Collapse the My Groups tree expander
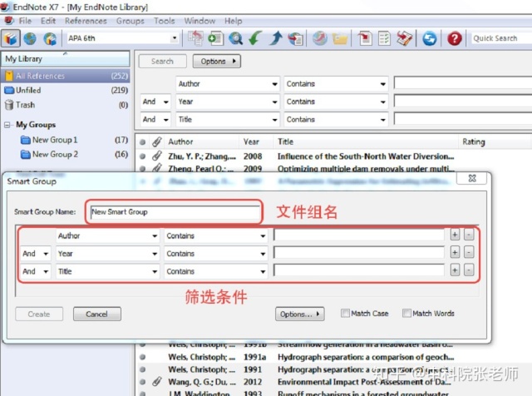532x396 pixels. tap(7, 125)
